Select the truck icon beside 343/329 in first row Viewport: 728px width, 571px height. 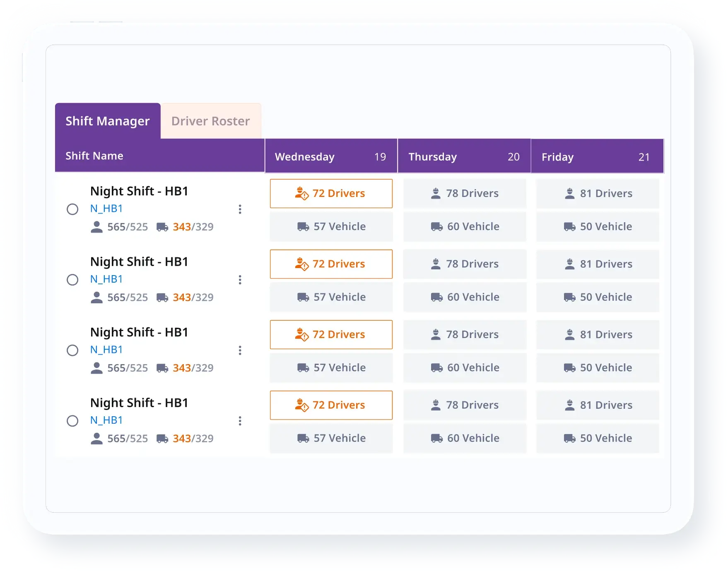163,227
